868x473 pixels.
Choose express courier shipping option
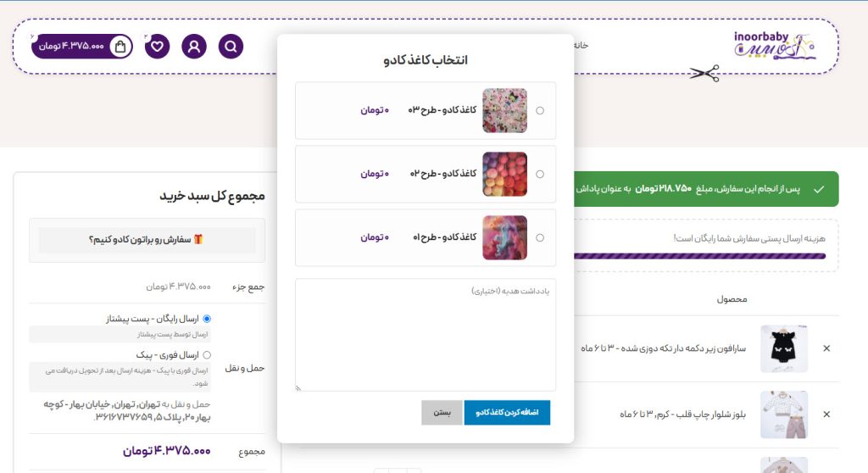coord(207,355)
